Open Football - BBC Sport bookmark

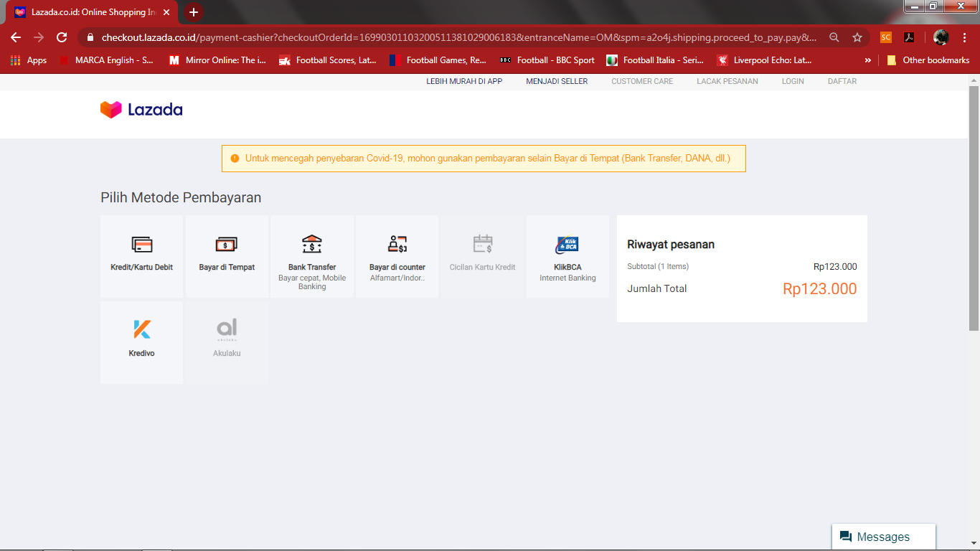tap(547, 60)
